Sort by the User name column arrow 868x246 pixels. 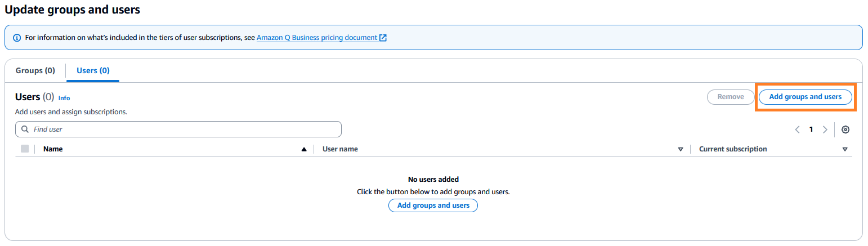(681, 149)
